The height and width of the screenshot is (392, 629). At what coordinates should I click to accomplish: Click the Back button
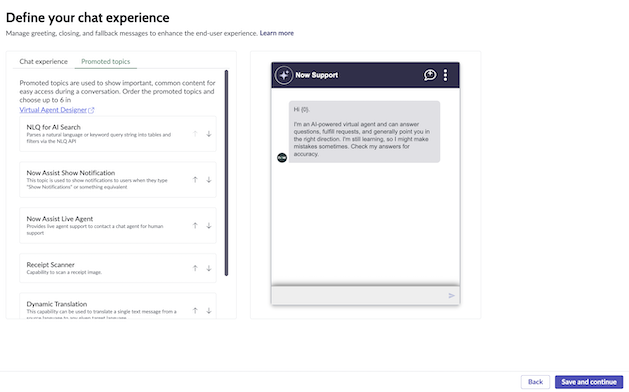535,382
